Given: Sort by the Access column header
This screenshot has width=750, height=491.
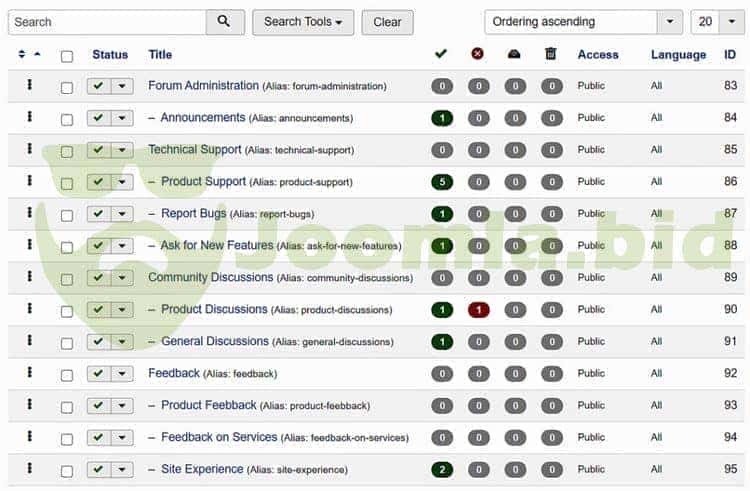Looking at the screenshot, I should (598, 55).
